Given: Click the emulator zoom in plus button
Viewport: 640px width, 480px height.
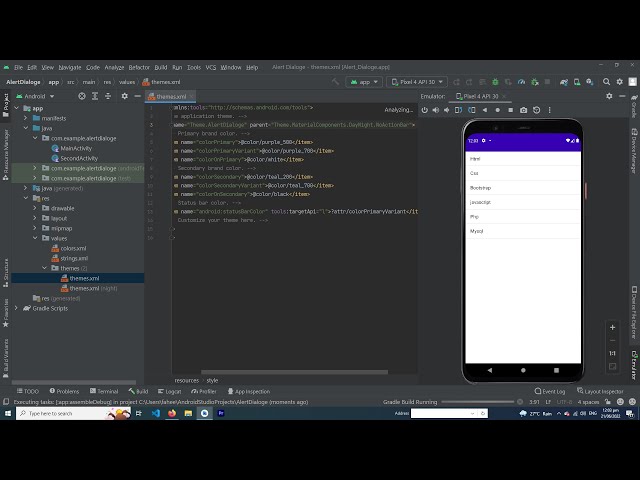Looking at the screenshot, I should [612, 327].
